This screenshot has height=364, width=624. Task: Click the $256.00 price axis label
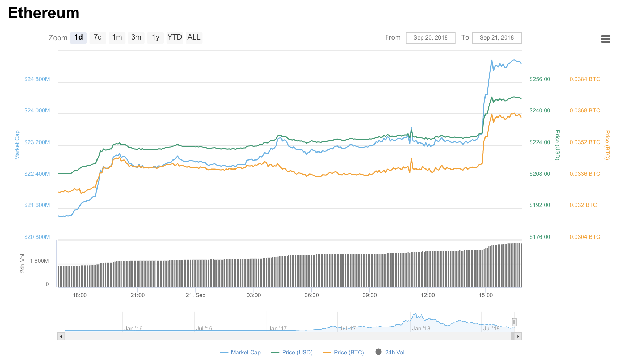click(x=540, y=79)
